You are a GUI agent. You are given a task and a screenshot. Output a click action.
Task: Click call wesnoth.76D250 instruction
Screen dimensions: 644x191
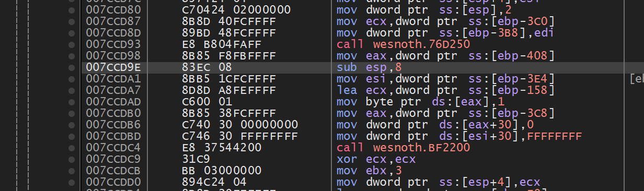tap(404, 44)
